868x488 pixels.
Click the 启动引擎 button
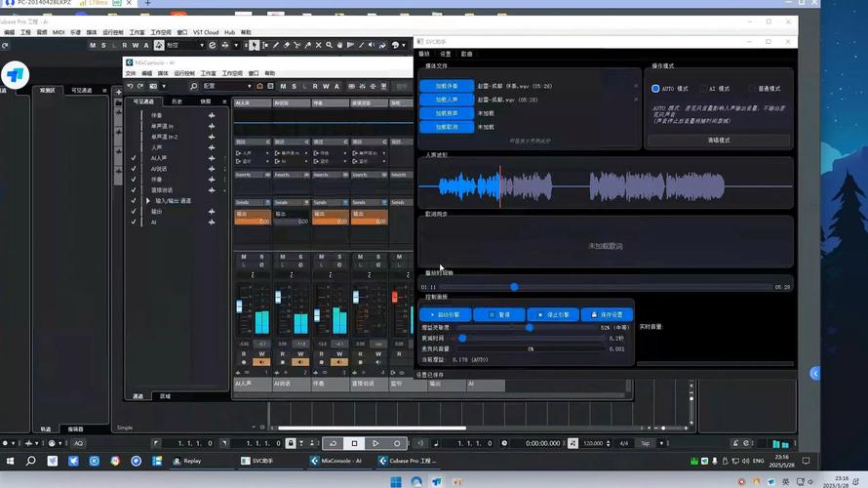pyautogui.click(x=445, y=315)
